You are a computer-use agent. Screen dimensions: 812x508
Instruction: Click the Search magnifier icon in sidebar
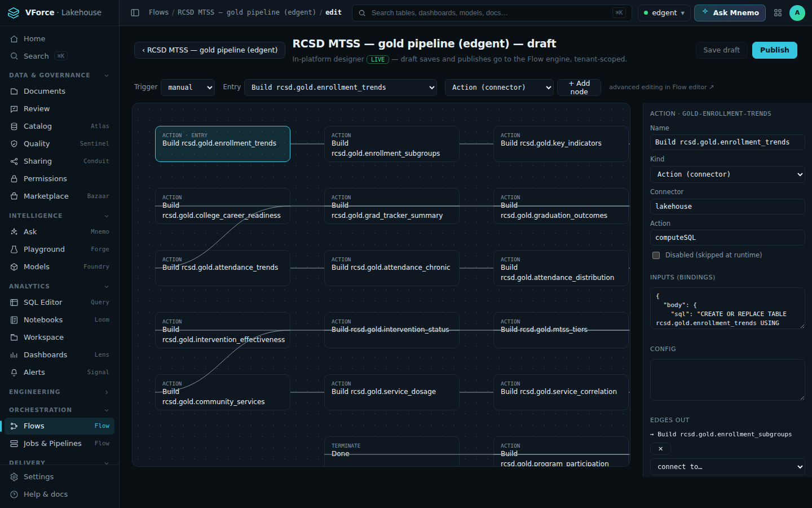click(14, 56)
